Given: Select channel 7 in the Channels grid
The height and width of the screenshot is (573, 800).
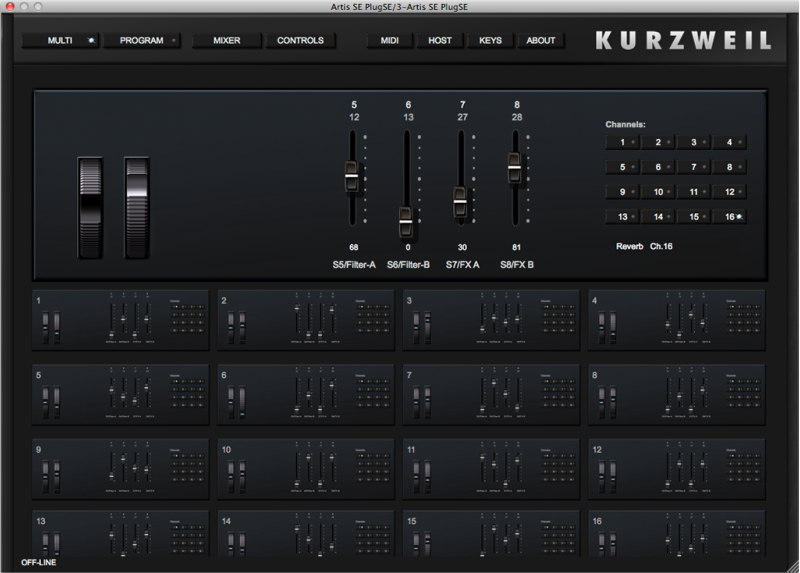Looking at the screenshot, I should tap(696, 167).
